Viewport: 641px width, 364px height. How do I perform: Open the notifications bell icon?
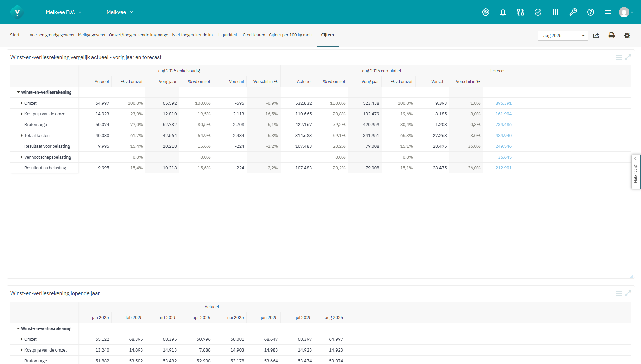503,12
